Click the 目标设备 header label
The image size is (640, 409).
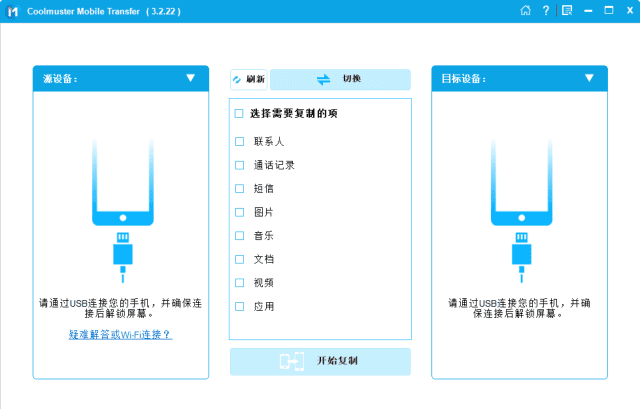(x=464, y=79)
